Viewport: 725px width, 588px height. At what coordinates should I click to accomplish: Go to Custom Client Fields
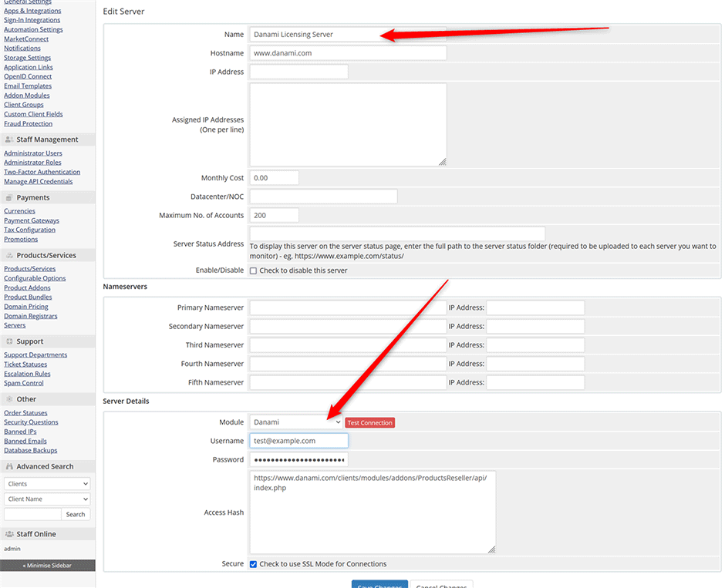coord(33,114)
